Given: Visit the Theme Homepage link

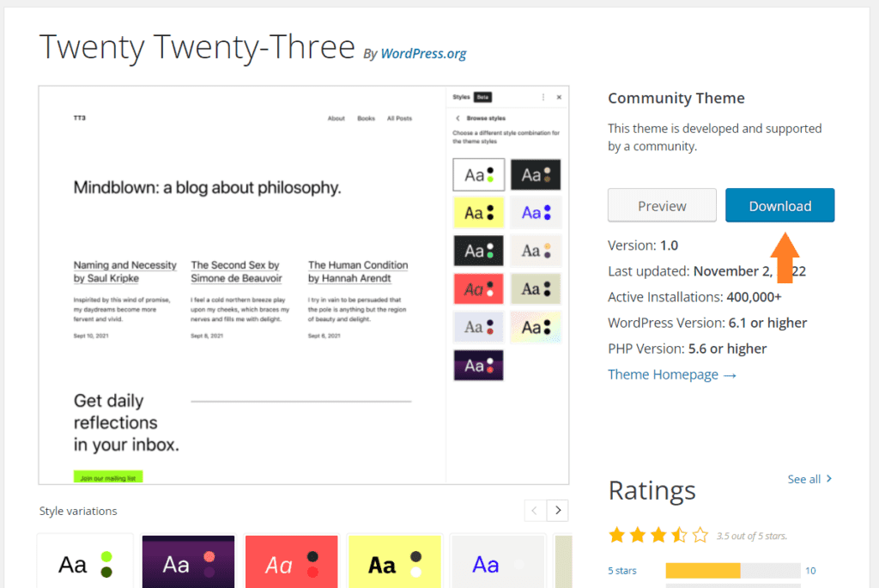Looking at the screenshot, I should pyautogui.click(x=672, y=374).
